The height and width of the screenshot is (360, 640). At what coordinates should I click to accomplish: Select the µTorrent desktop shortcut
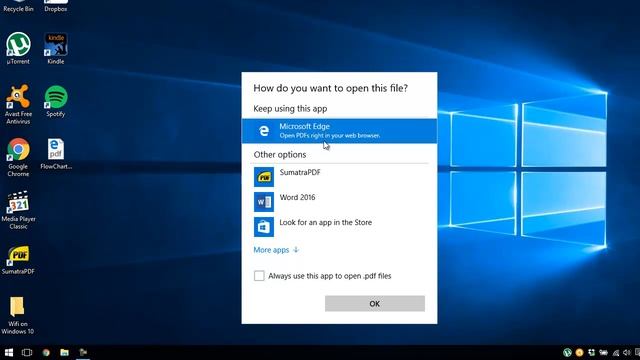pos(18,48)
